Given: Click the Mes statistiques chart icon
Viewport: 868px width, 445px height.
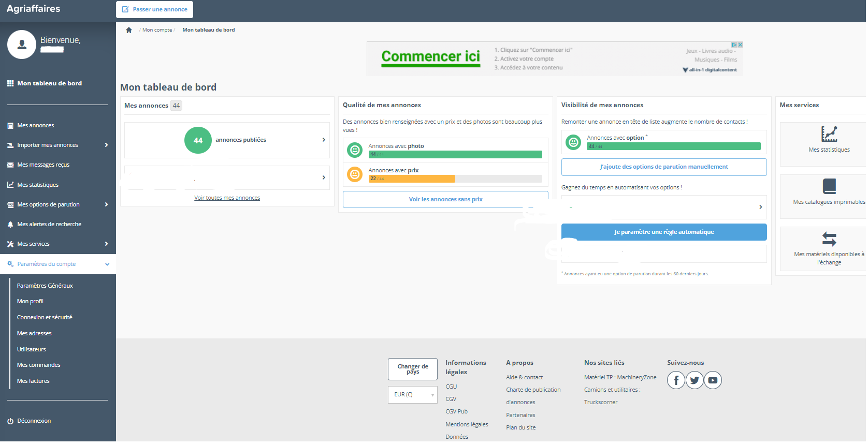Looking at the screenshot, I should click(829, 134).
